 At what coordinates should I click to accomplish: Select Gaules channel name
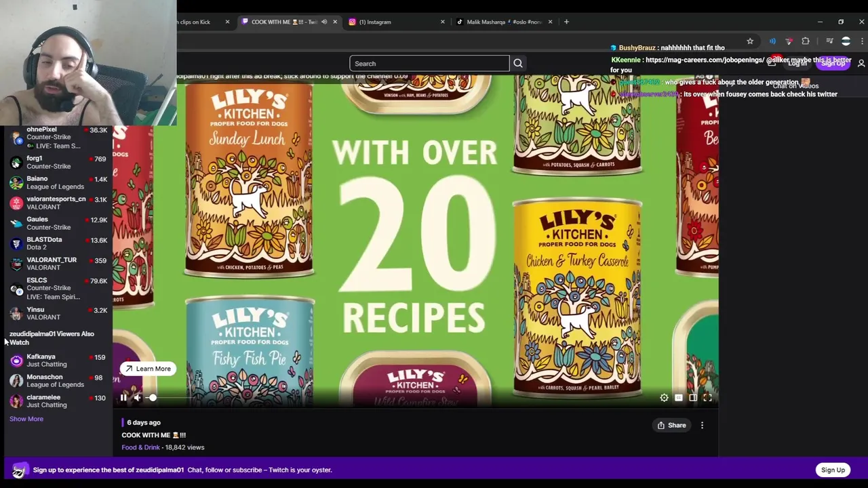click(37, 220)
